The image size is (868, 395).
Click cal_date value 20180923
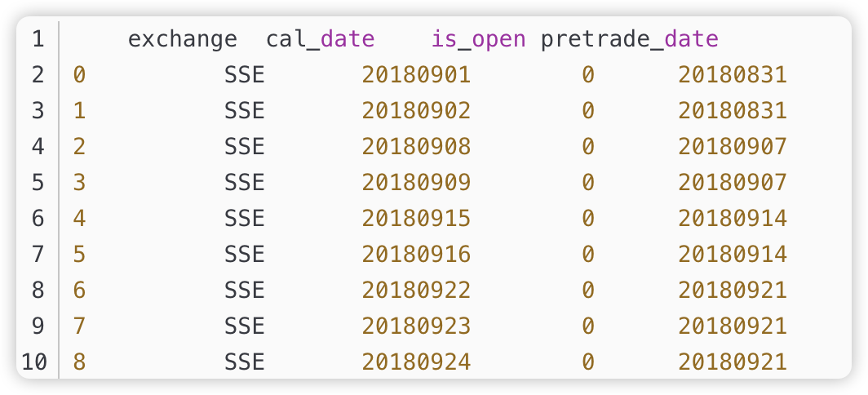(416, 326)
